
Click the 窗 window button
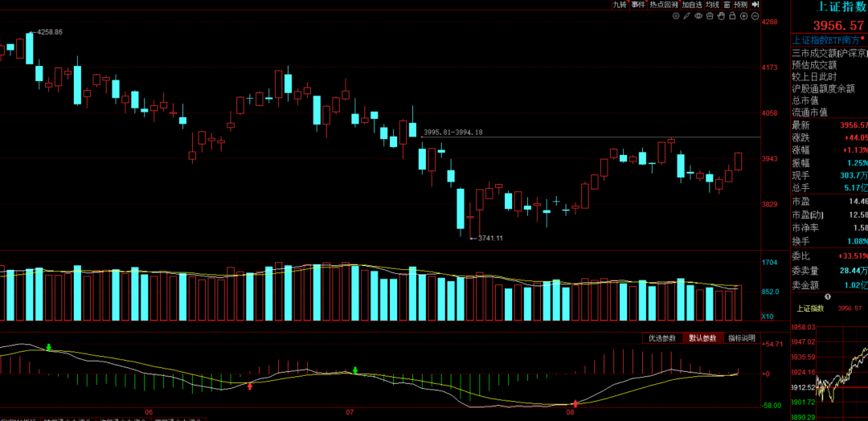tap(726, 5)
